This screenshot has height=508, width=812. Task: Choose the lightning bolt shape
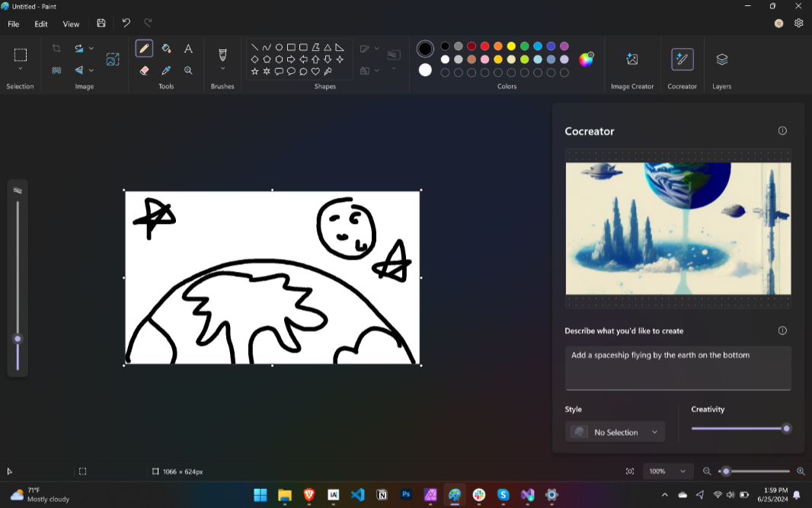328,72
